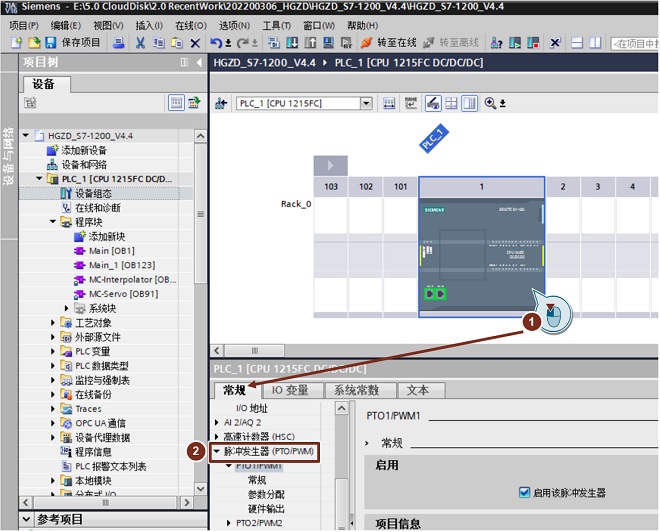Viewport: 660px width, 532px height.
Task: Delete with the toolbar X icon
Action: (x=195, y=43)
